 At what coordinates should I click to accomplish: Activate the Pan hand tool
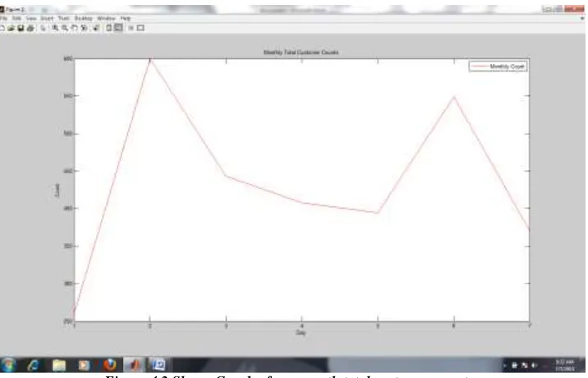74,28
